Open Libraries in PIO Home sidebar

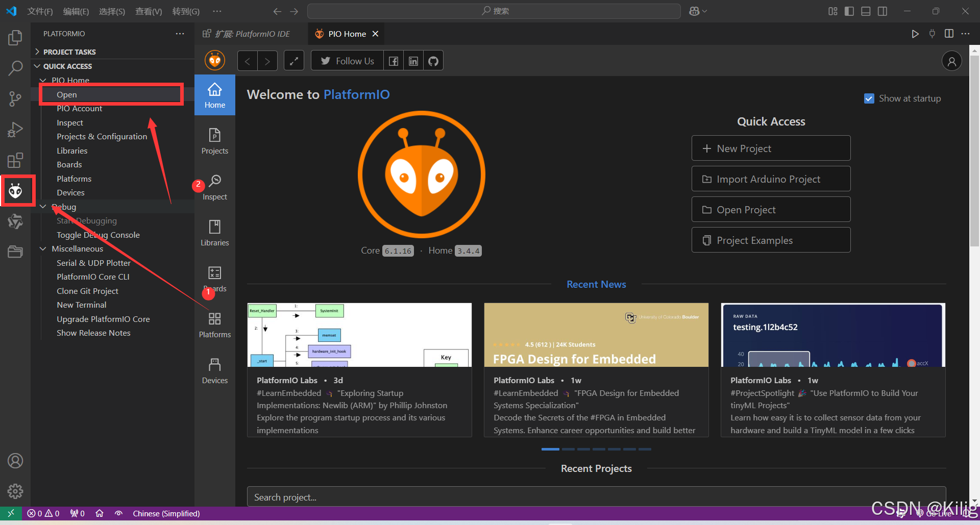(x=215, y=233)
